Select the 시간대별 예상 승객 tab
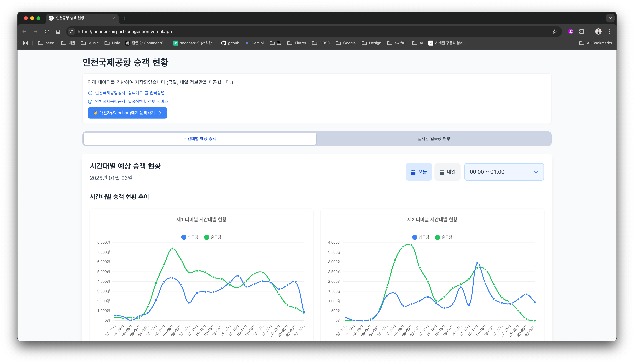This screenshot has height=364, width=634. 200,138
